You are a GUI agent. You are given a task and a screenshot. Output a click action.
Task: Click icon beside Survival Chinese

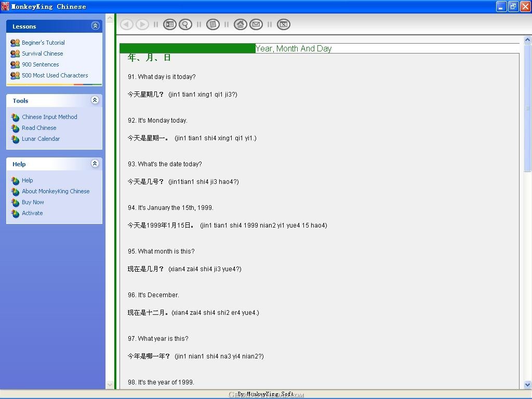15,54
